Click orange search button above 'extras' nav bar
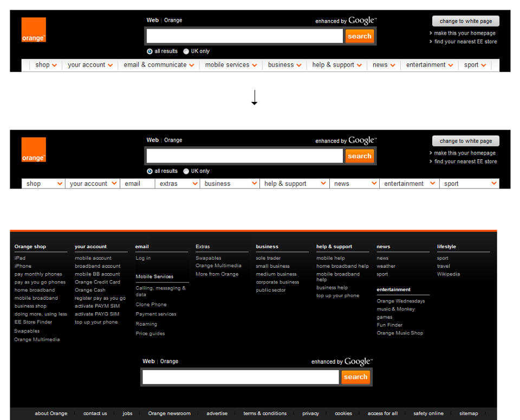 tap(360, 156)
